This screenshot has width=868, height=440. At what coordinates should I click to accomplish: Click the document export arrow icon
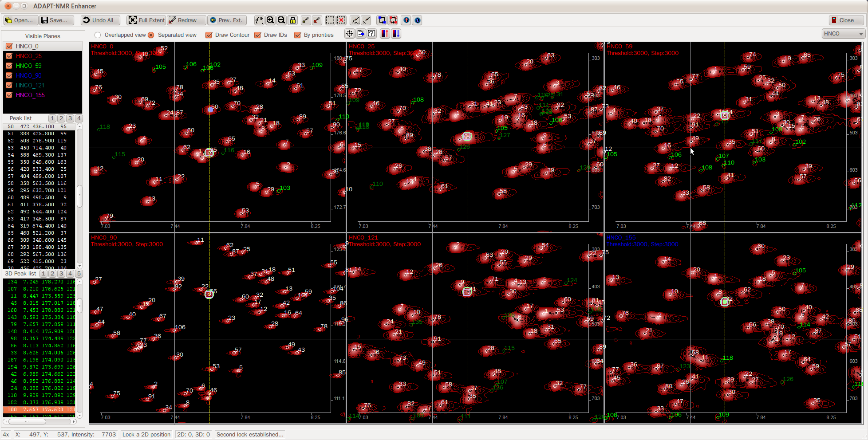361,34
